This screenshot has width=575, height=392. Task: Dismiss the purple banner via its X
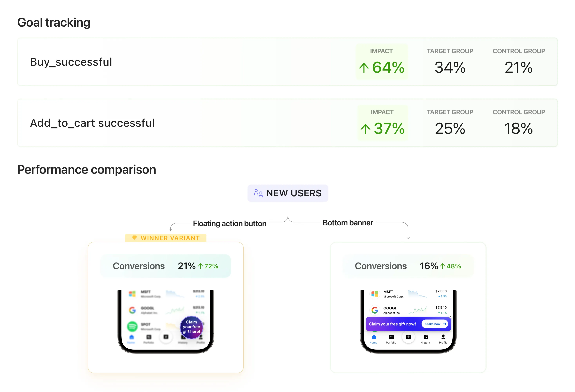point(450,317)
